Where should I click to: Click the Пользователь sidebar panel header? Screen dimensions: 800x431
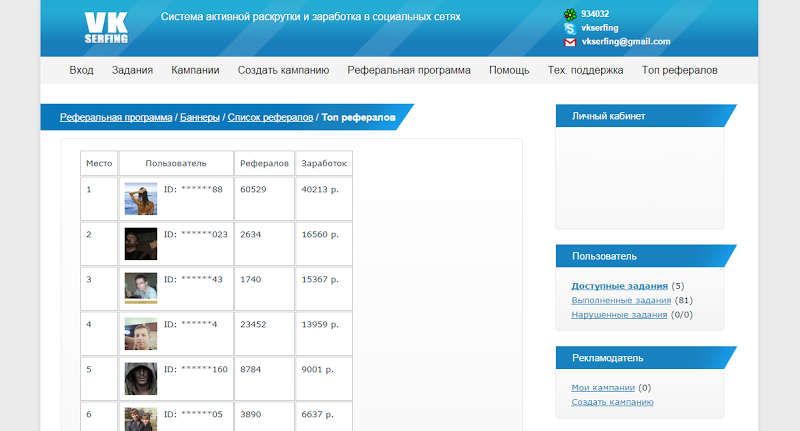[645, 256]
